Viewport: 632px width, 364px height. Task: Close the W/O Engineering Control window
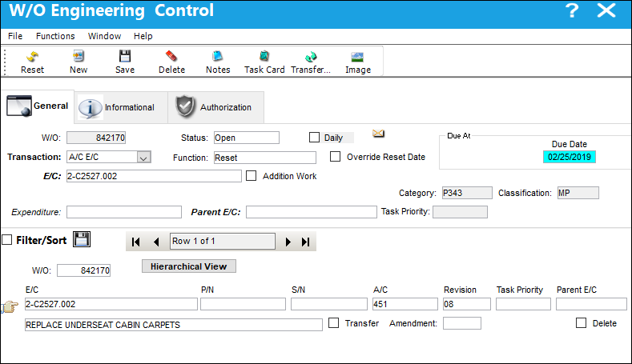[x=606, y=10]
